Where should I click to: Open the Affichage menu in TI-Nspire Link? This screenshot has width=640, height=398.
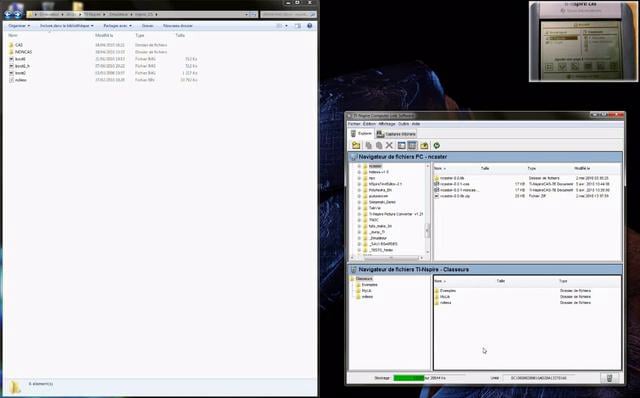[387, 124]
